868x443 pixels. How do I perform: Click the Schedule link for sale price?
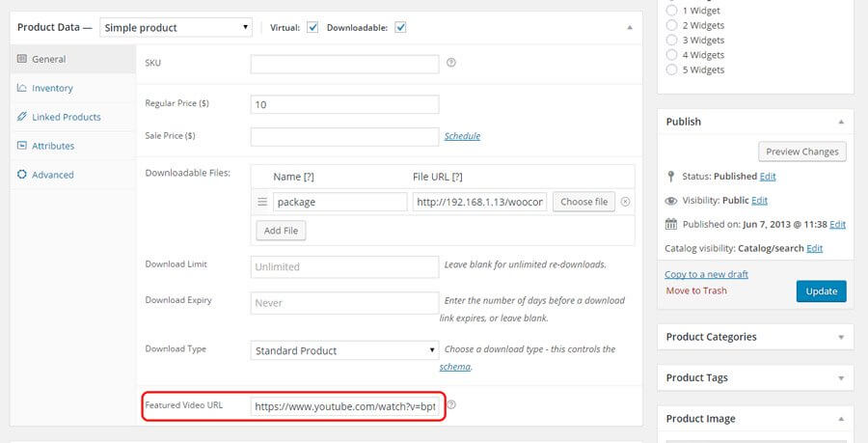pos(462,136)
